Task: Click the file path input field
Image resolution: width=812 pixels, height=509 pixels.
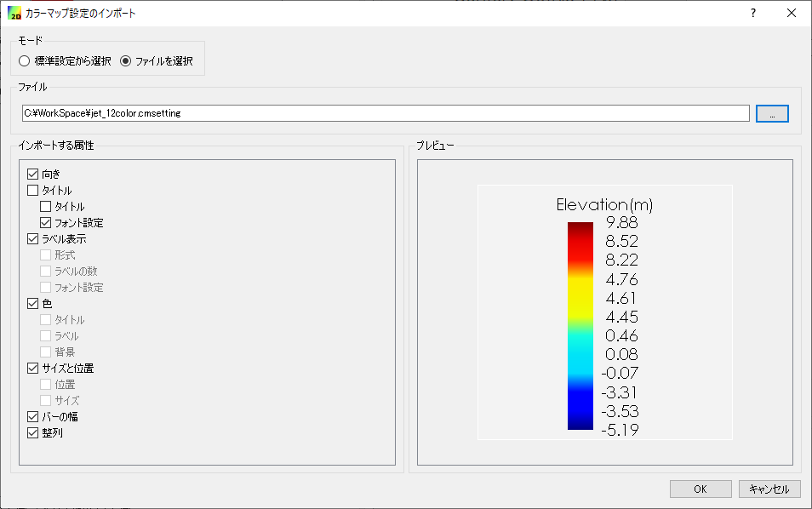Action: [386, 113]
